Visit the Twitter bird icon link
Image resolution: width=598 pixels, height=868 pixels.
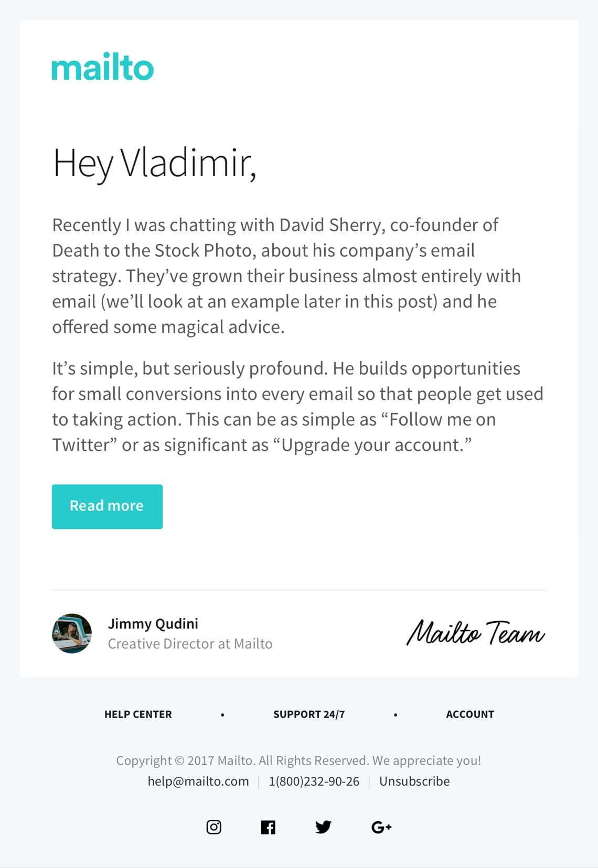coord(323,827)
